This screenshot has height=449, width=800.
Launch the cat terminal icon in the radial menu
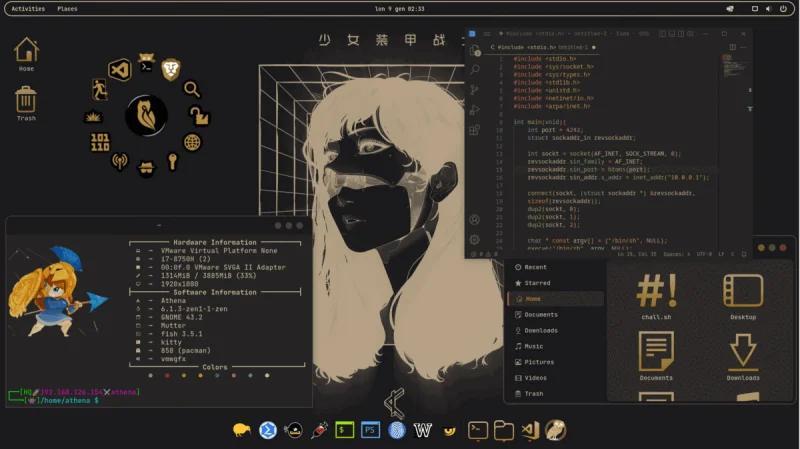[146, 62]
